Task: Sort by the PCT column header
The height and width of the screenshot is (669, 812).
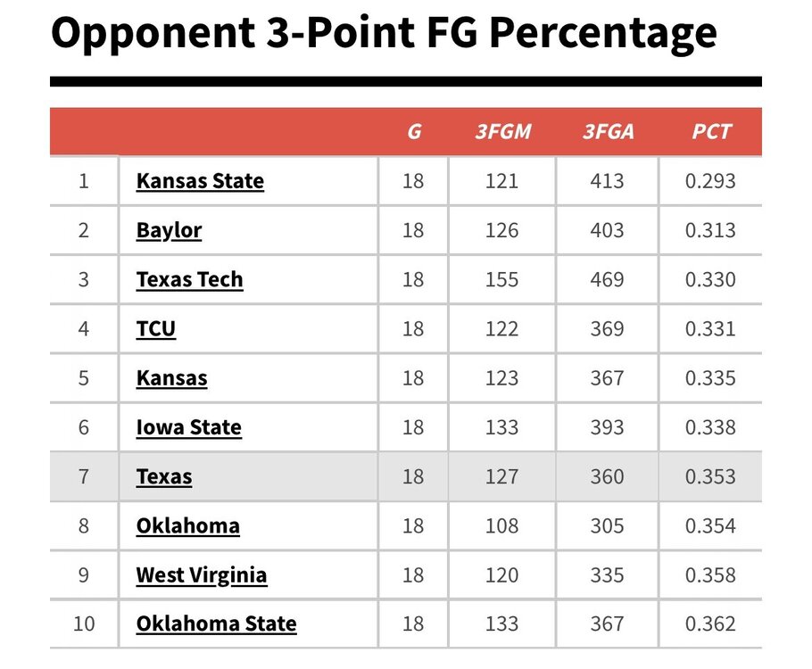Action: click(711, 132)
